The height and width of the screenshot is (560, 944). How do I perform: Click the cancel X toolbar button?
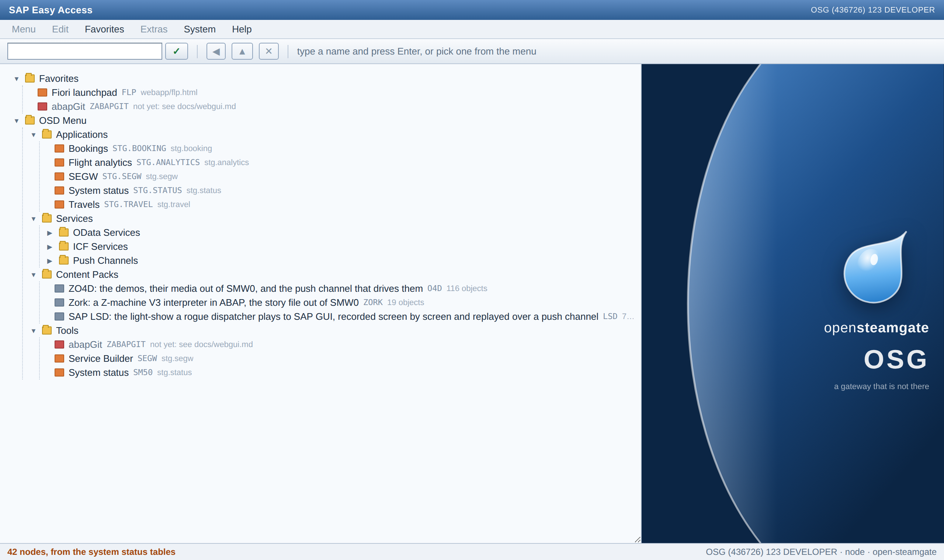click(268, 51)
